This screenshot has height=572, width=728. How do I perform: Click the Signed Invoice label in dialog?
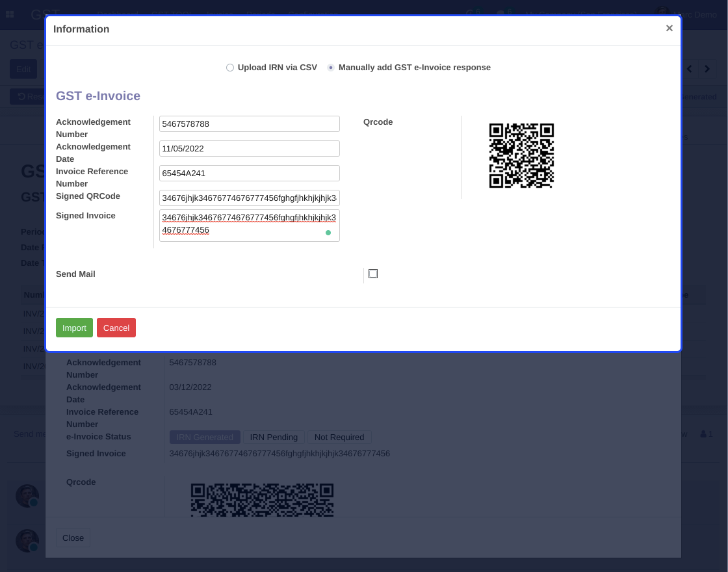pos(85,215)
